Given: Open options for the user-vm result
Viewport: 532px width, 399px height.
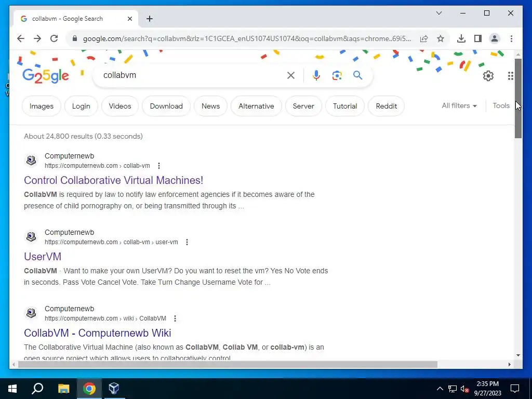Looking at the screenshot, I should (187, 242).
